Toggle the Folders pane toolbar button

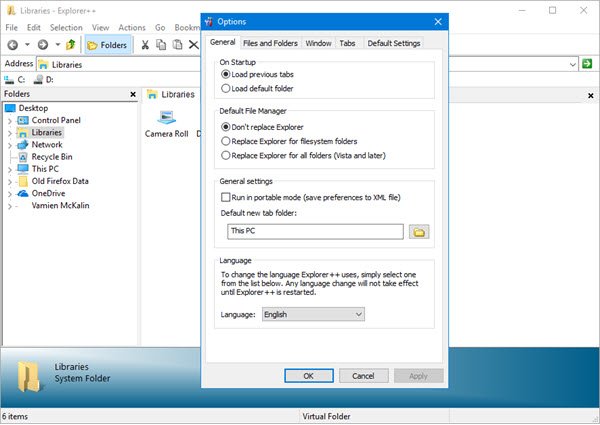pyautogui.click(x=108, y=45)
